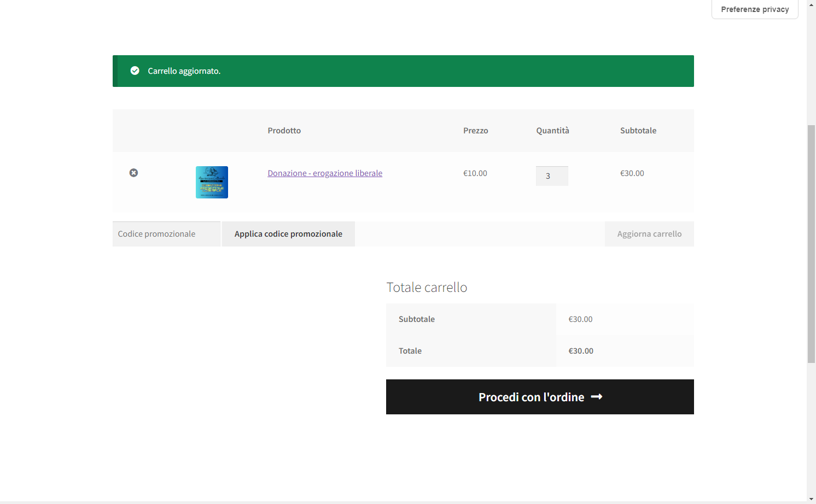Click the Totale carrello heading
816x504 pixels.
[x=427, y=287]
